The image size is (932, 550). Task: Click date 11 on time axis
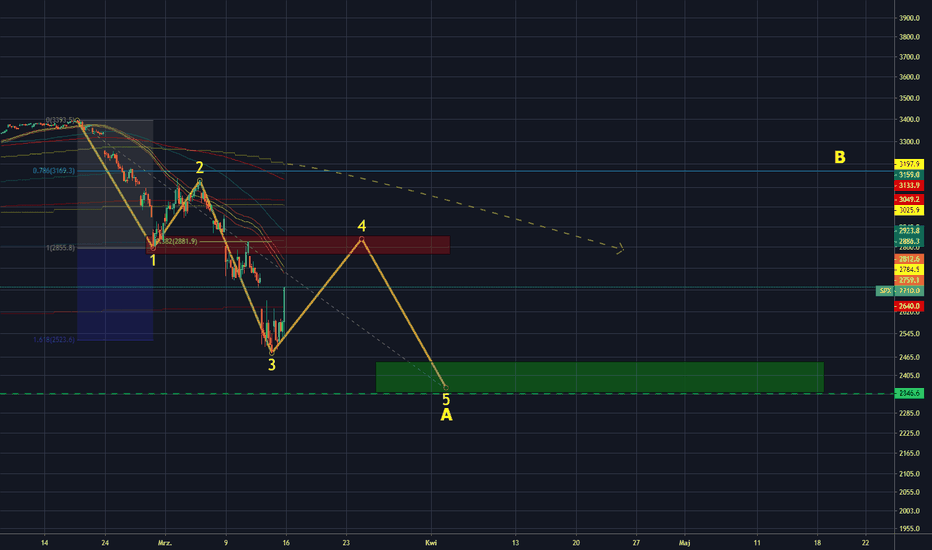click(757, 543)
